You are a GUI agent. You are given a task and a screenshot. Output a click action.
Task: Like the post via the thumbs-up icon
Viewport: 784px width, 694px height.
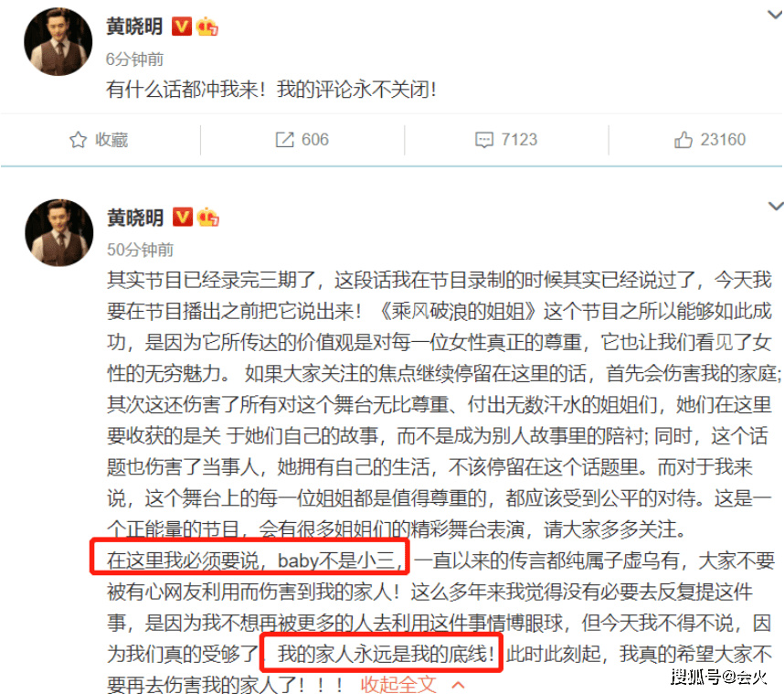tap(683, 140)
